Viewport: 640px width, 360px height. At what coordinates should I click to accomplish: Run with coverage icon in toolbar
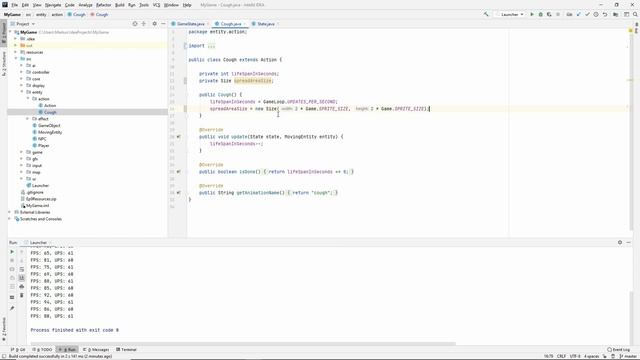coord(549,14)
